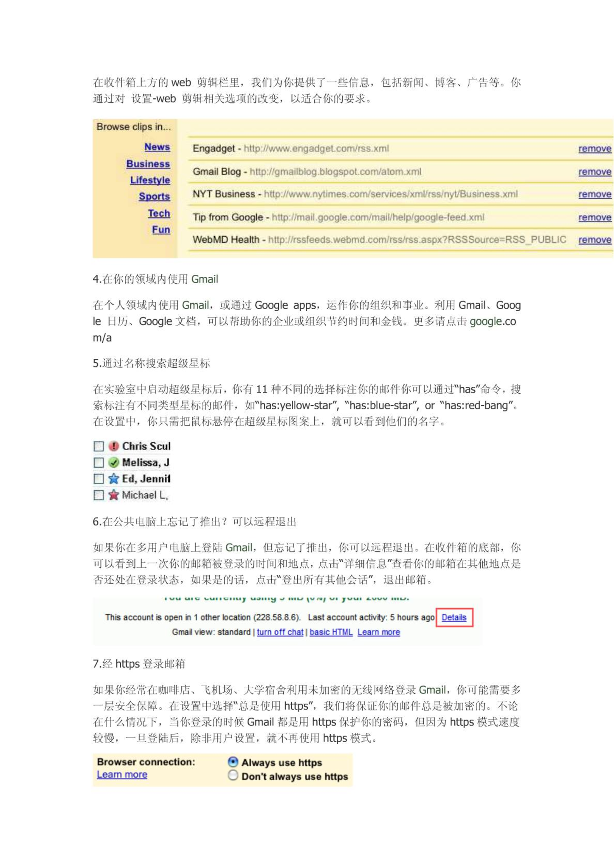Select the Always use https option
614x868 pixels.
point(233,762)
